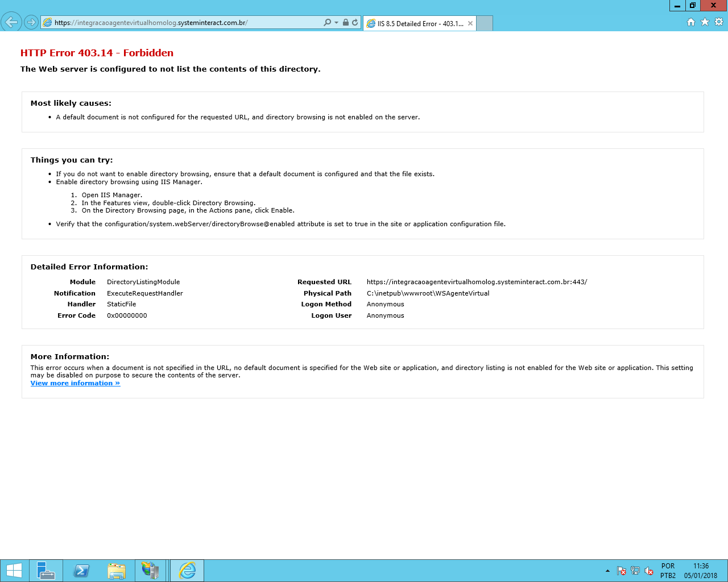
Task: Open the Windows Start button
Action: click(14, 571)
